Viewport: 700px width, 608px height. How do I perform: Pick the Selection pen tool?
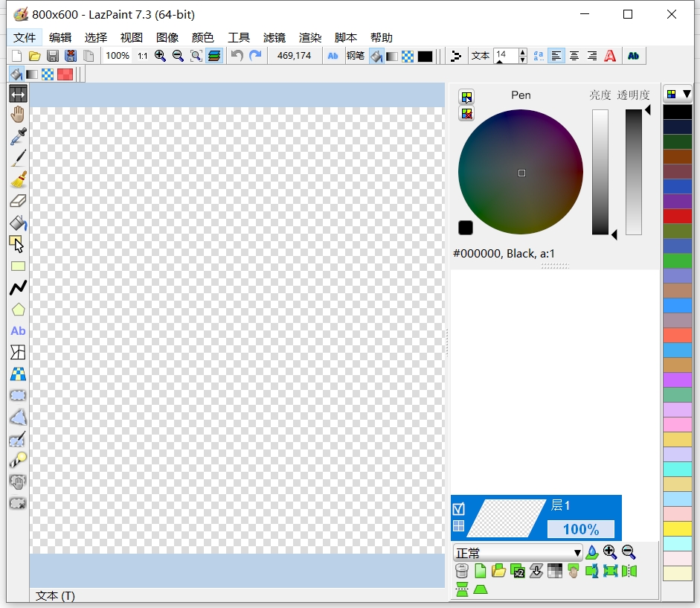(x=18, y=439)
